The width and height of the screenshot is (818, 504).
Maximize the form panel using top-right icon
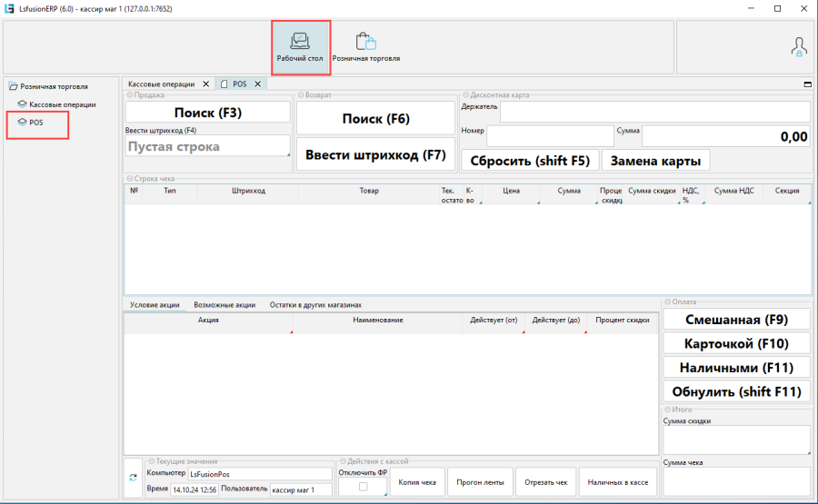(x=807, y=84)
